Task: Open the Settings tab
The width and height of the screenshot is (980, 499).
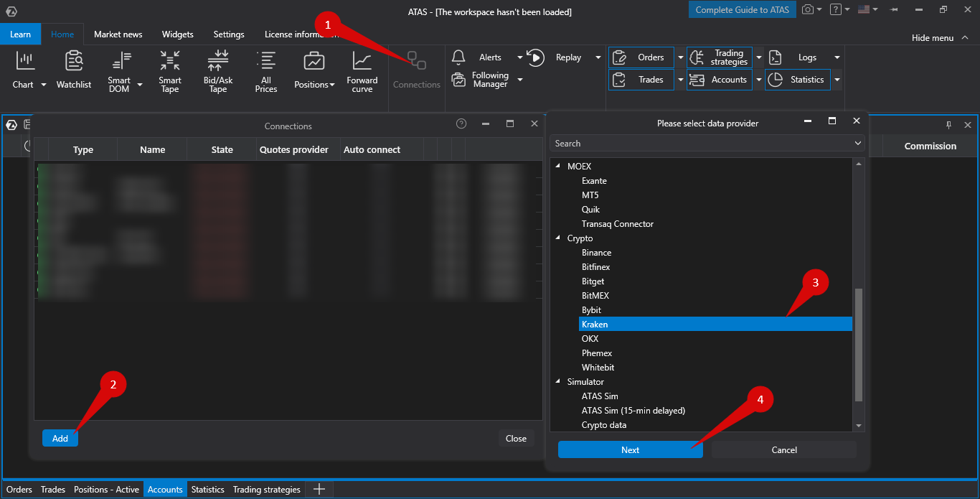Action: 229,34
